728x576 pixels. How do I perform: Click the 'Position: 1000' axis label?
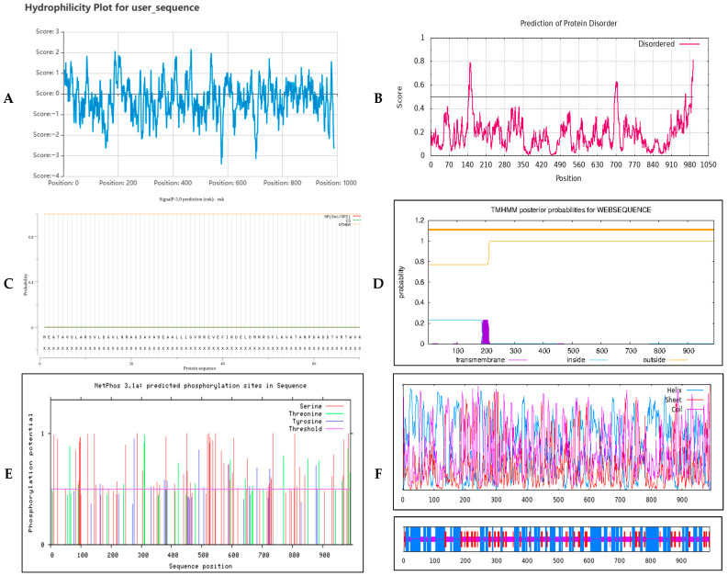pos(336,183)
